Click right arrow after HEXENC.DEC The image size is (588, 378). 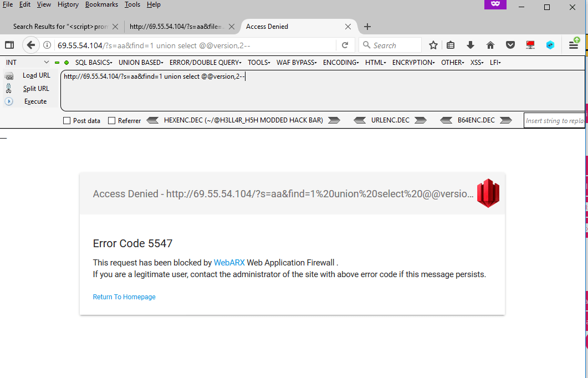[334, 120]
